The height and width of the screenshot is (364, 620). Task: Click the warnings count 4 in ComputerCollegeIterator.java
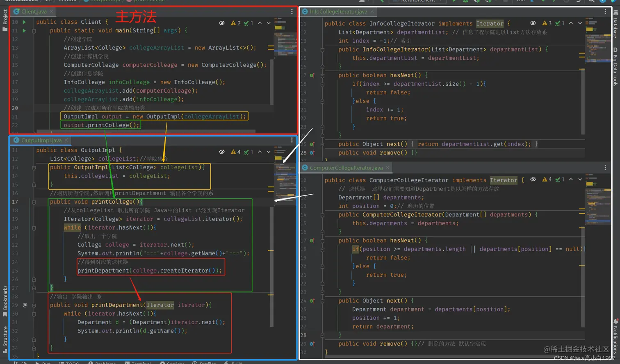pos(547,179)
